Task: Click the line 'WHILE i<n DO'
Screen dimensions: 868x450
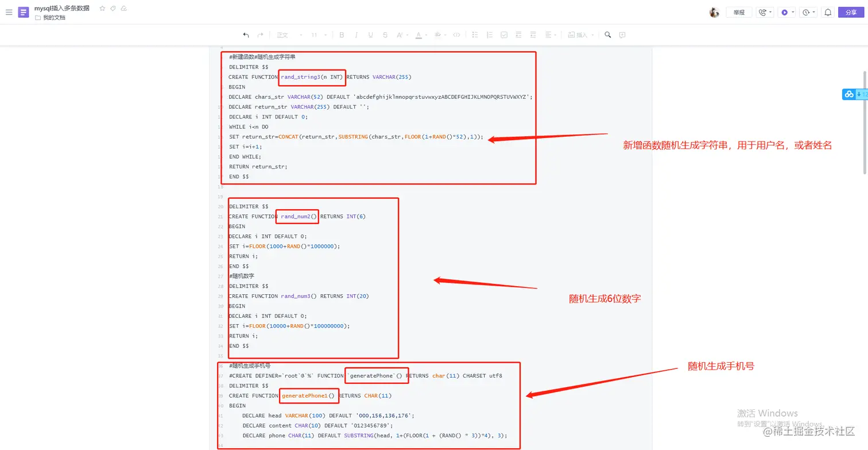Action: tap(249, 126)
